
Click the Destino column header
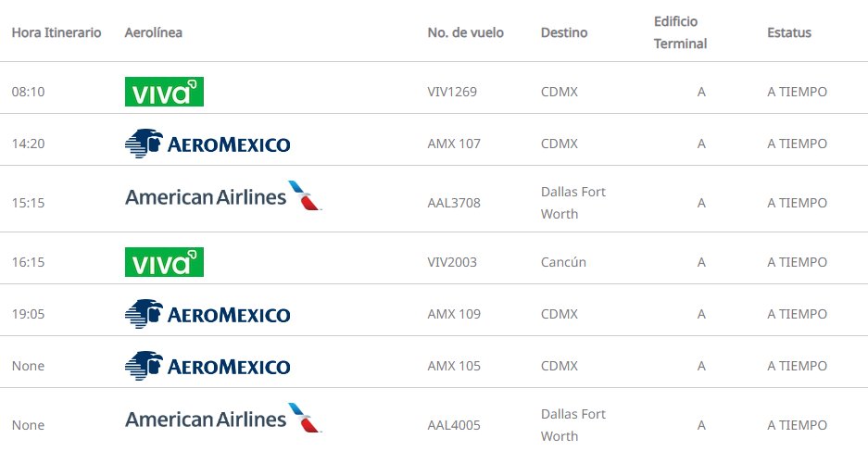coord(564,32)
